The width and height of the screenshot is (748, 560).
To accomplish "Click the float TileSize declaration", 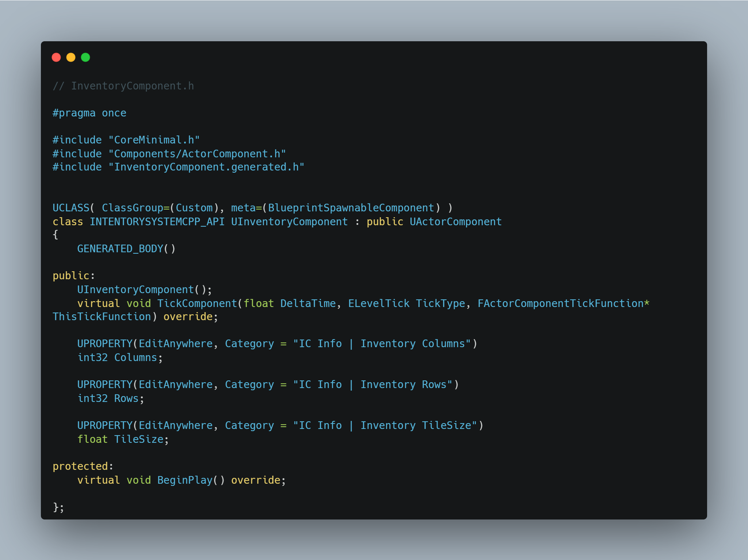I will [123, 440].
